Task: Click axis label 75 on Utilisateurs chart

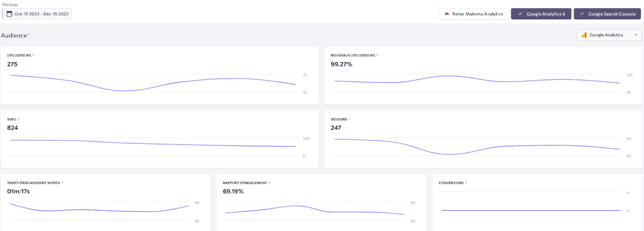Action: [x=305, y=75]
